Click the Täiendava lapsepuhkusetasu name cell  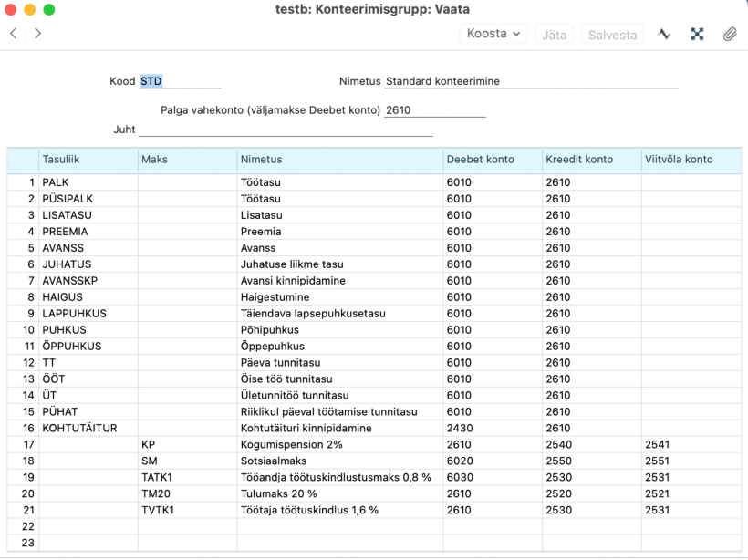click(x=340, y=314)
